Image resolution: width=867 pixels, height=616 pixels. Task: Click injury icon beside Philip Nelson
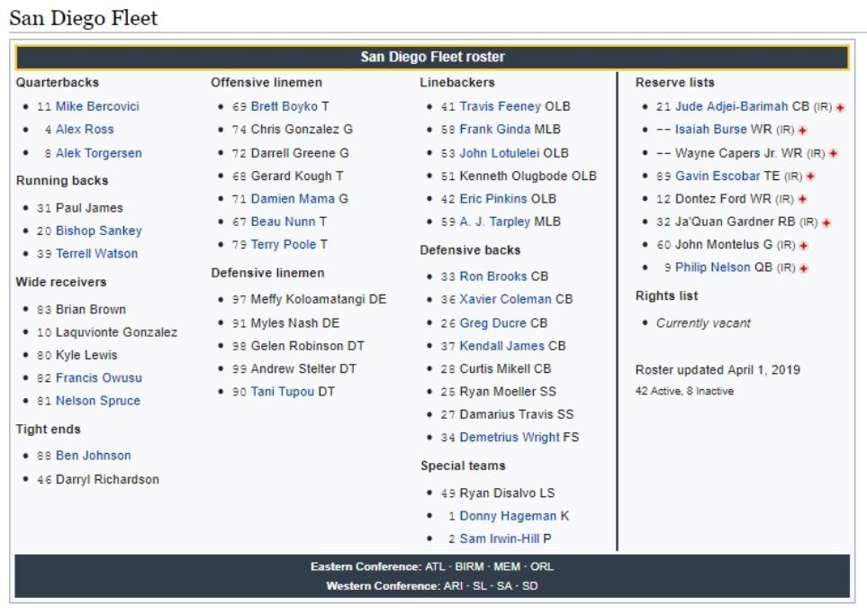click(803, 268)
